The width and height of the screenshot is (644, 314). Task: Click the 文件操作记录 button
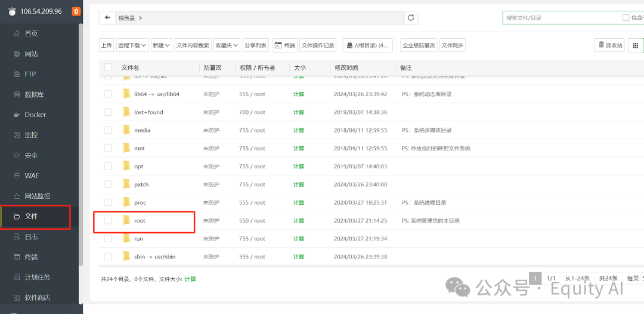[318, 45]
